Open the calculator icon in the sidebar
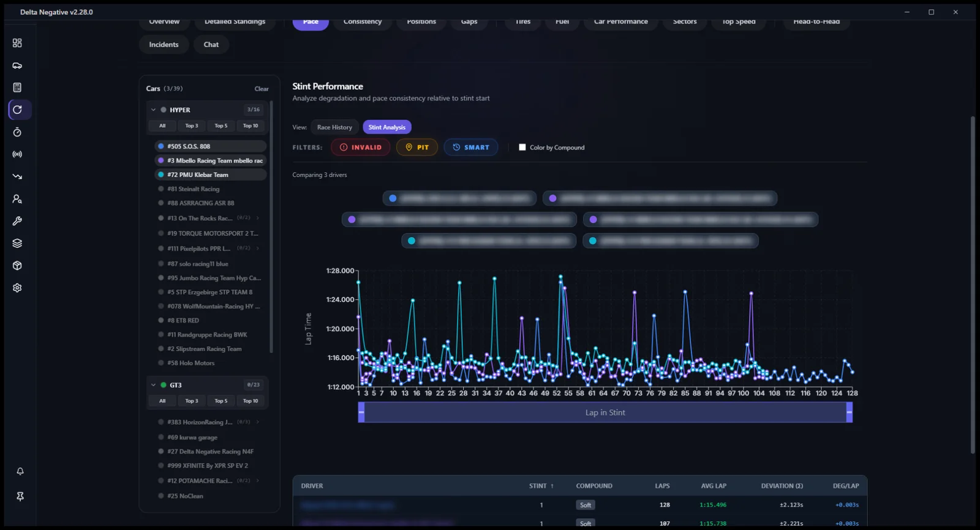The height and width of the screenshot is (530, 980). [x=17, y=88]
